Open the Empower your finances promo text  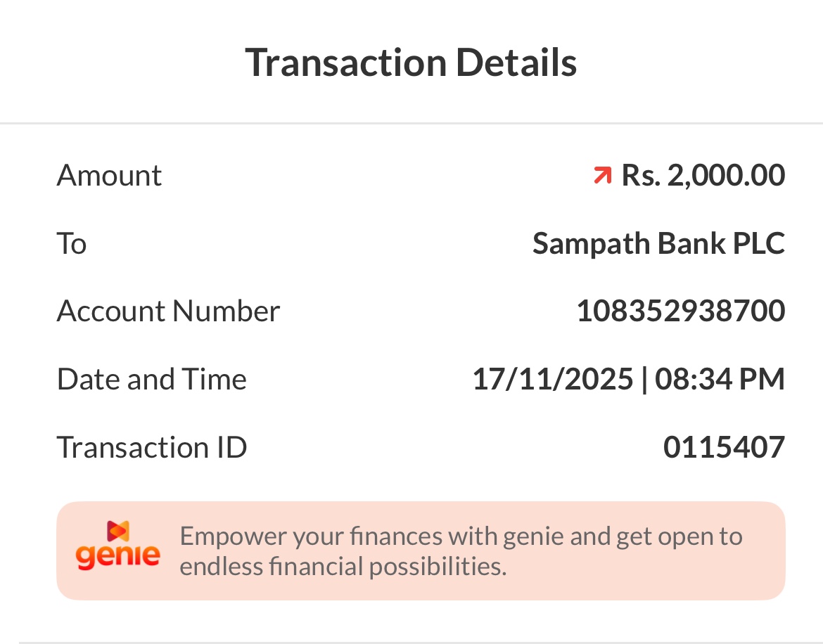(x=461, y=550)
